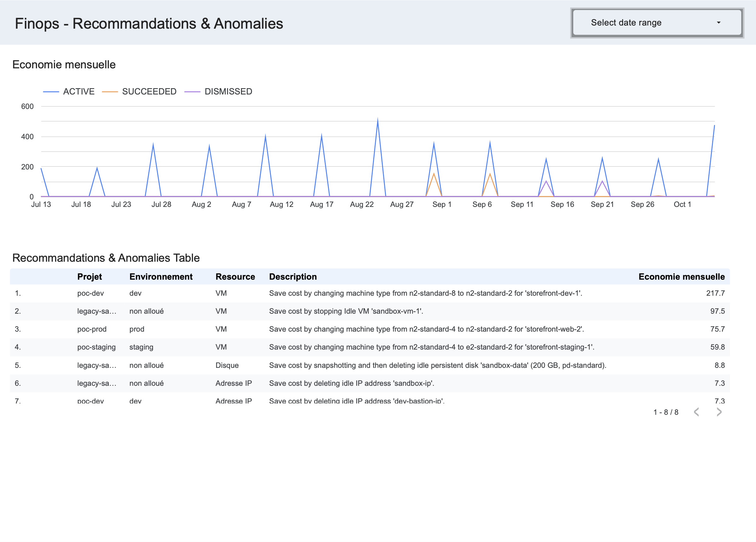Viewport: 756px width, 542px height.
Task: Click the 1 - 8 / 8 pagination text
Action: [x=666, y=412]
